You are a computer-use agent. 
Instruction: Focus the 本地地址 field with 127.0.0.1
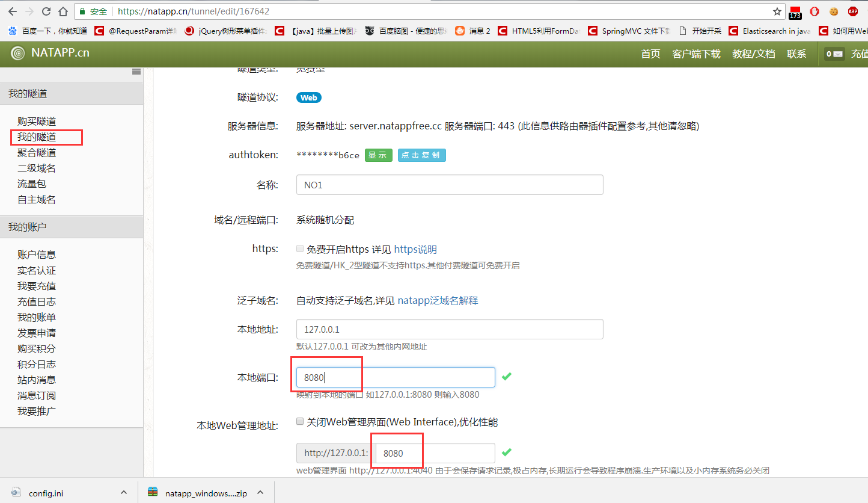pyautogui.click(x=450, y=329)
